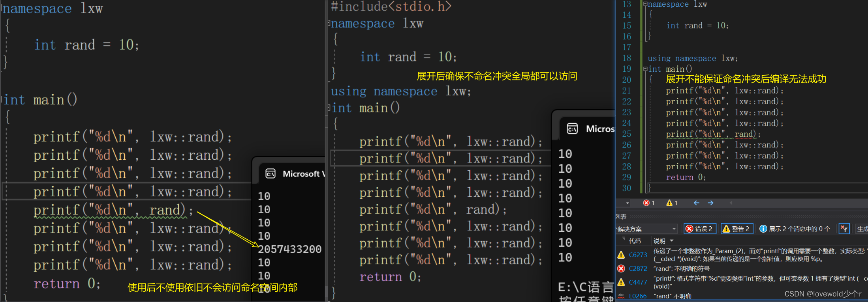Toggle the messages filter showing 0 of 2

[795, 229]
